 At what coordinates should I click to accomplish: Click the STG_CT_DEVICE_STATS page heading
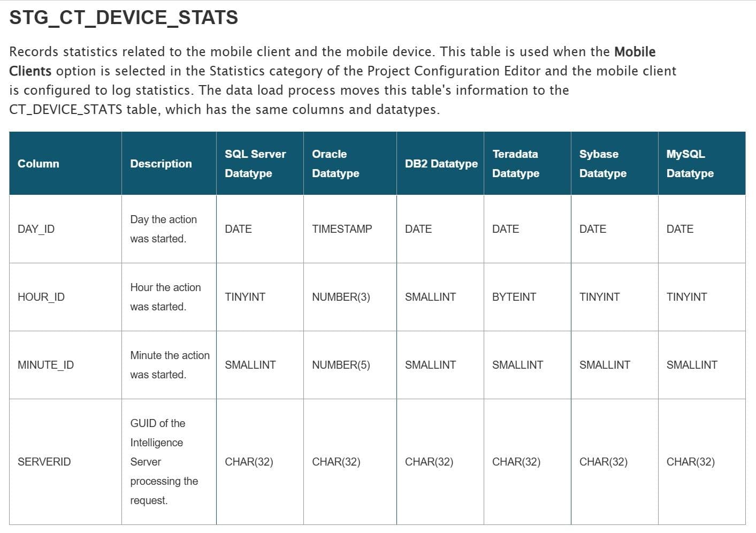[124, 18]
